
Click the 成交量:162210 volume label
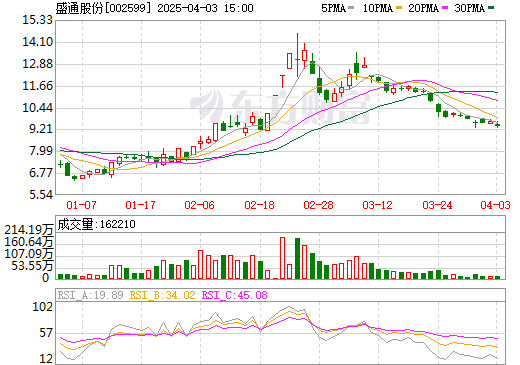tap(96, 224)
